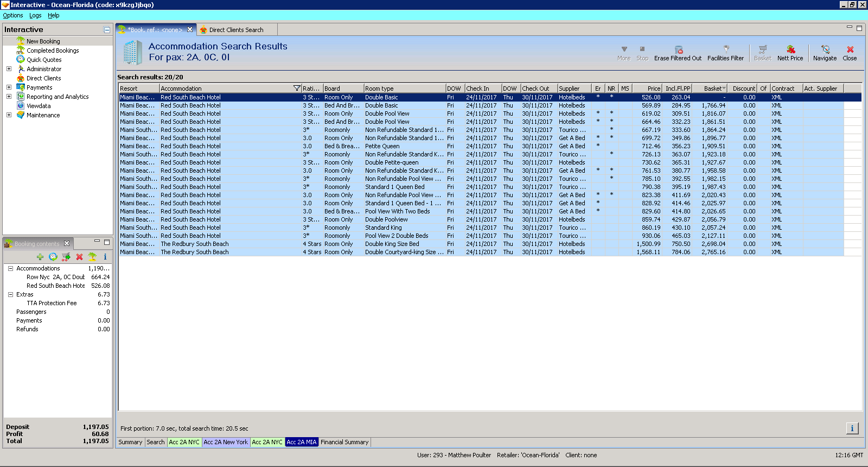
Task: Select the Double King Size Bed row
Action: pyautogui.click(x=482, y=244)
